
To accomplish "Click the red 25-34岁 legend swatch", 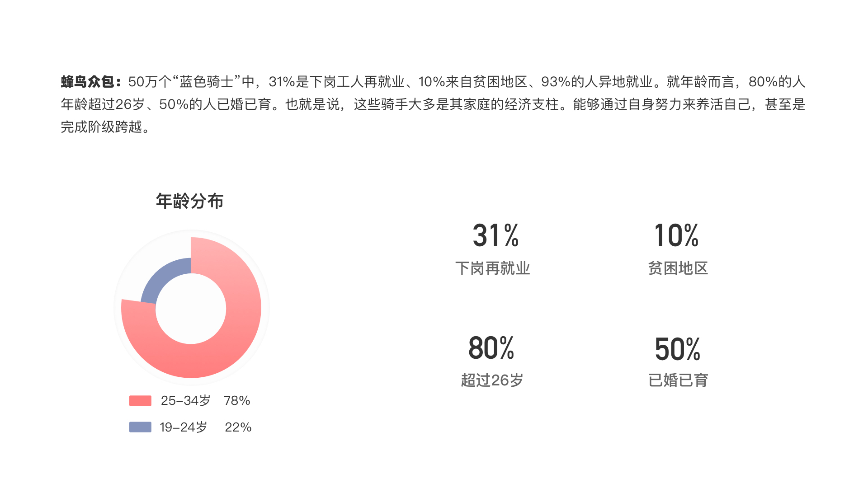I will point(140,401).
